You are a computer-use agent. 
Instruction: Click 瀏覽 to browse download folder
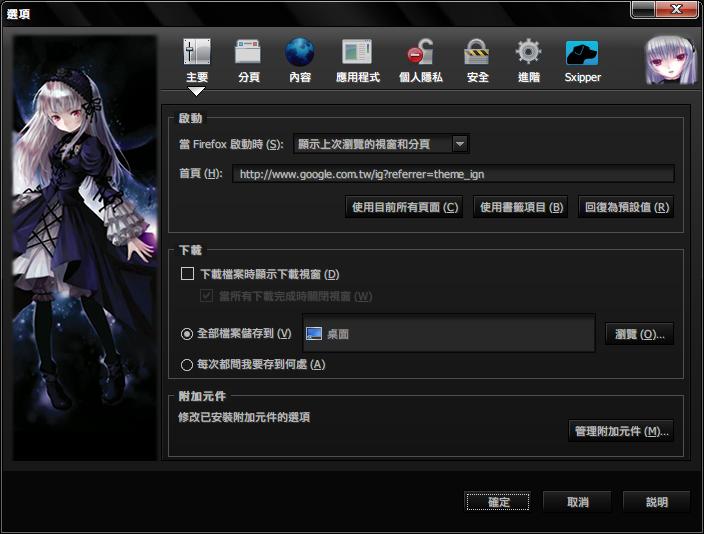[x=639, y=334]
